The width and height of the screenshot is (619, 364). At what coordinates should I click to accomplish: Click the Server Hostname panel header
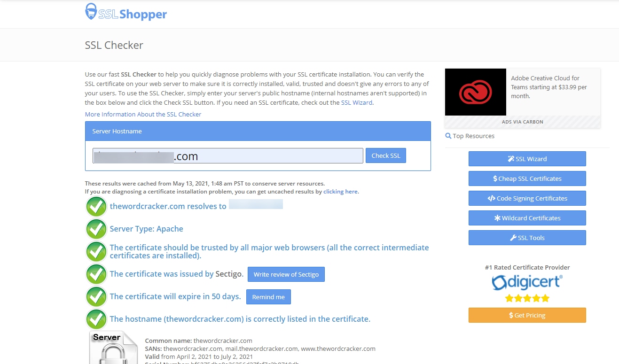(258, 131)
